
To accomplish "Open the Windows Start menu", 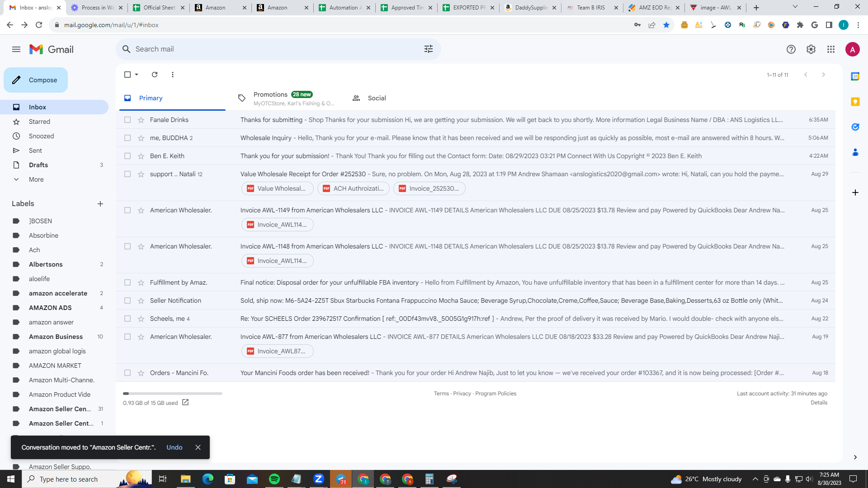I will (x=11, y=479).
